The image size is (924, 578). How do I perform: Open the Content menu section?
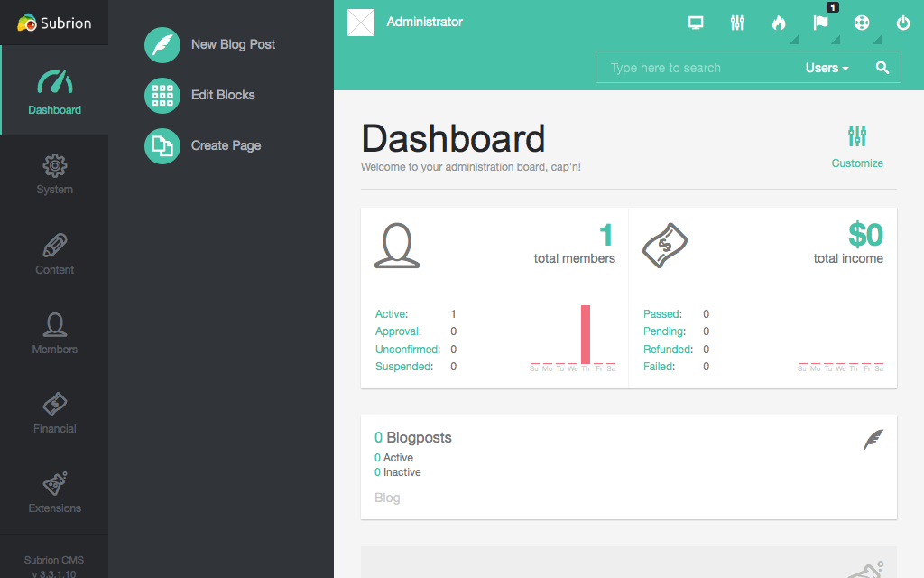[x=55, y=254]
